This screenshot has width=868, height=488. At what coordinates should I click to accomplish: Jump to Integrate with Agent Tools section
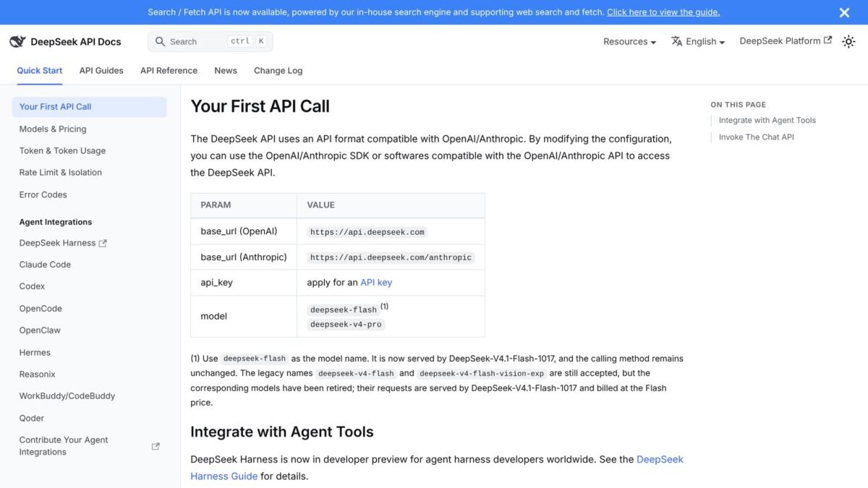point(767,121)
